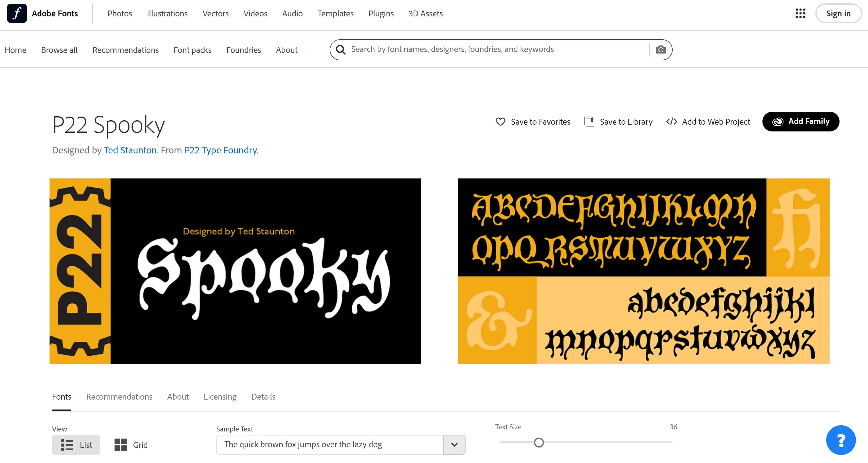Viewport: 868px width, 463px height.
Task: Click Save to Favorites label
Action: (540, 122)
